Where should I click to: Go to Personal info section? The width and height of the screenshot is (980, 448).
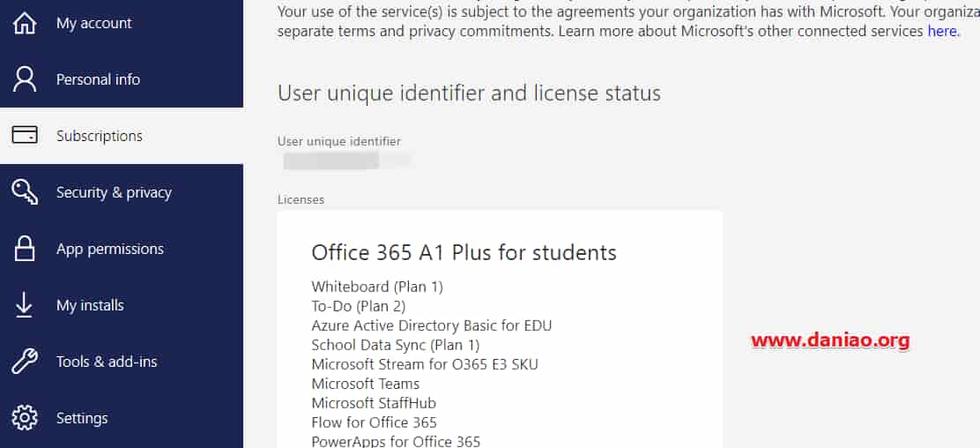[x=98, y=79]
